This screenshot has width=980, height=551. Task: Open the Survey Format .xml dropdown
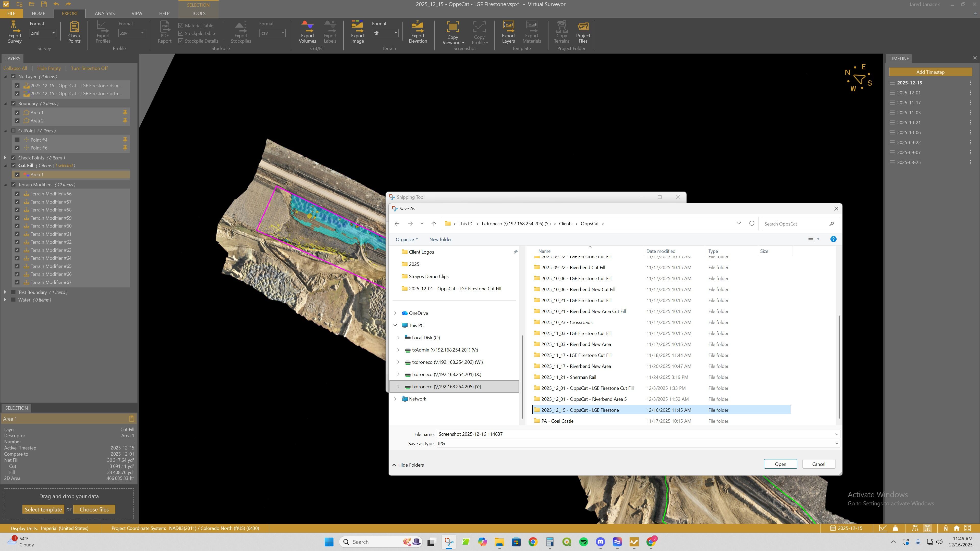(x=43, y=33)
